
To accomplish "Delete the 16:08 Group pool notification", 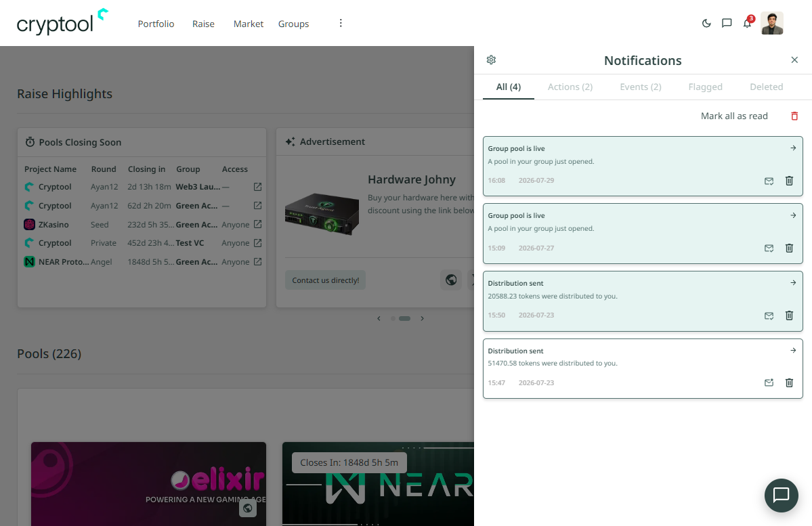I will click(x=789, y=181).
